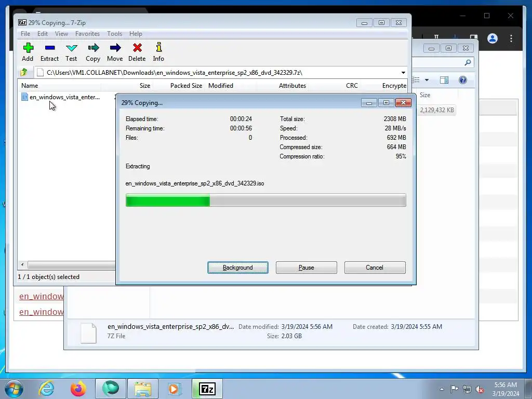Image resolution: width=532 pixels, height=399 pixels.
Task: Minimize the Copying progress dialog
Action: (369, 103)
